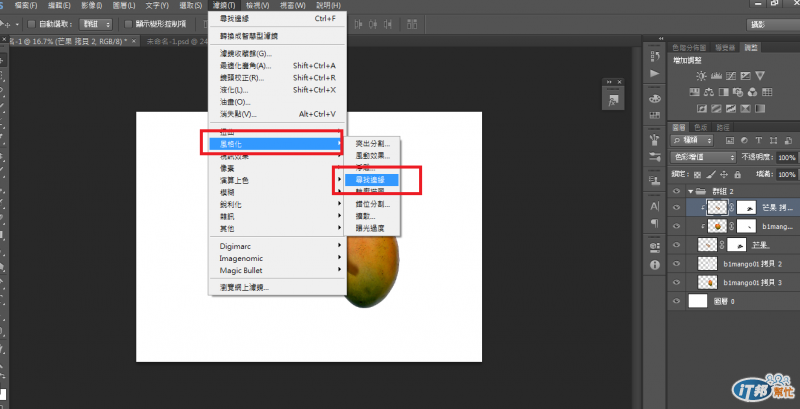Select the 圖層 0 white thumbnail

[x=698, y=301]
